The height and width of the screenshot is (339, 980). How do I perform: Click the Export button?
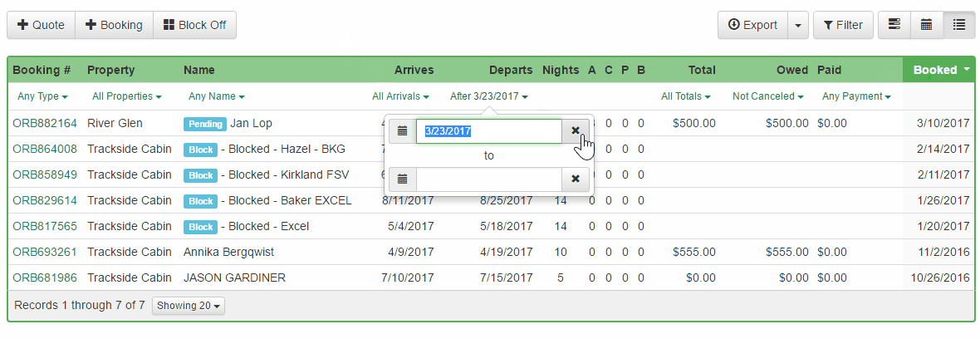point(752,25)
